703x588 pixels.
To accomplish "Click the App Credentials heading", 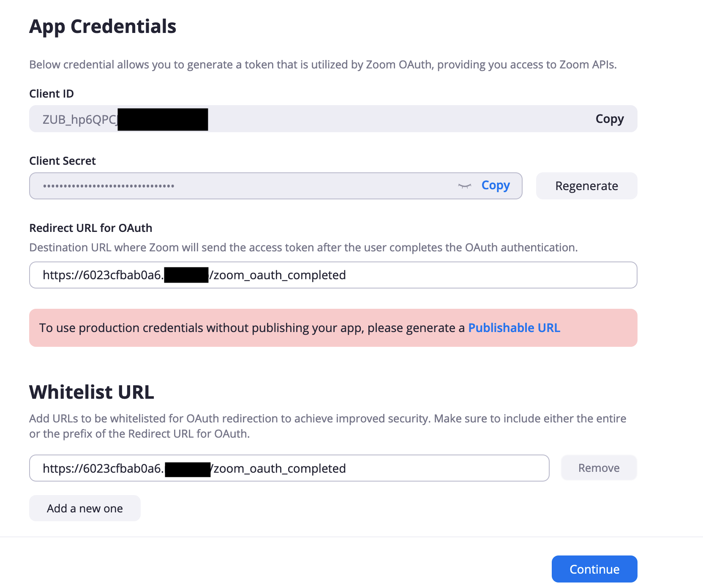I will [103, 27].
